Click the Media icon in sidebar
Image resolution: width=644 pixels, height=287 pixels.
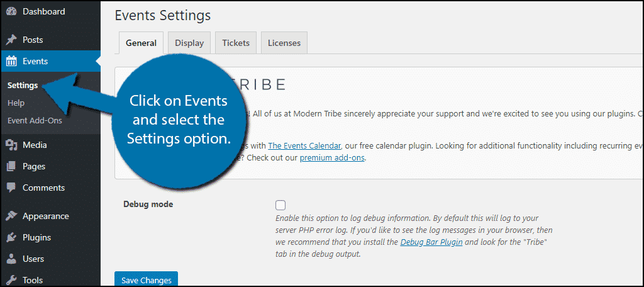coord(11,145)
